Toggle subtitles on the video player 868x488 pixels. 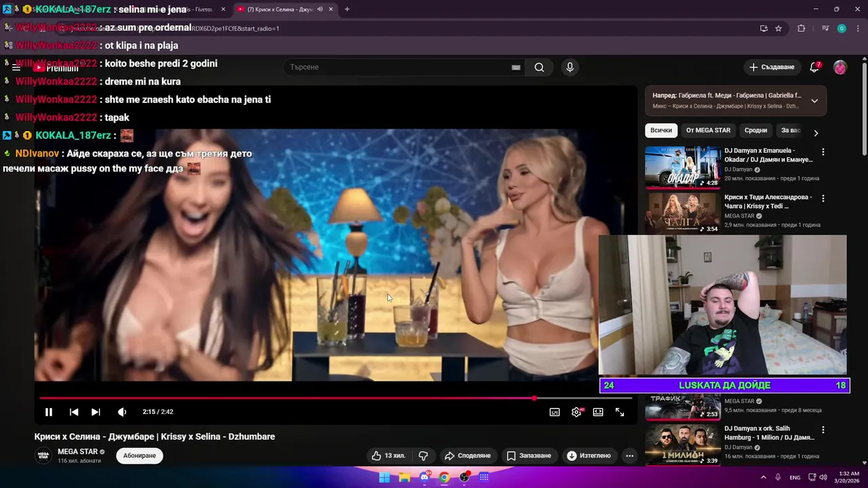tap(555, 412)
